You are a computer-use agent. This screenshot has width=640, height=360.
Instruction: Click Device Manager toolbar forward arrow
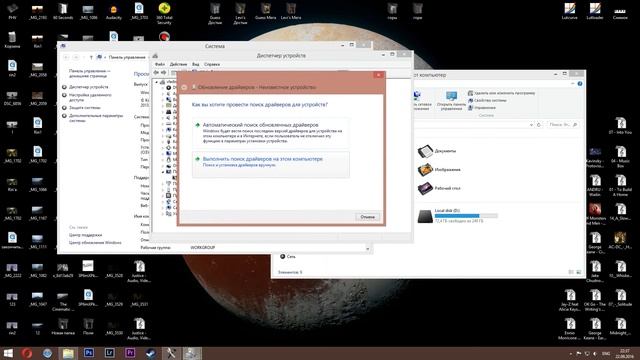point(164,72)
